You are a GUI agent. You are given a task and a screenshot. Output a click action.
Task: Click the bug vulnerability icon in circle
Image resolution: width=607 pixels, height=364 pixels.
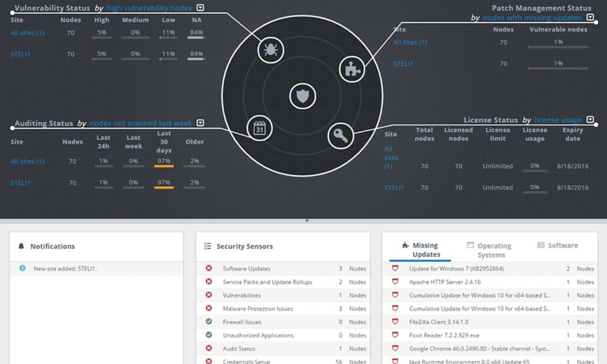tap(271, 50)
